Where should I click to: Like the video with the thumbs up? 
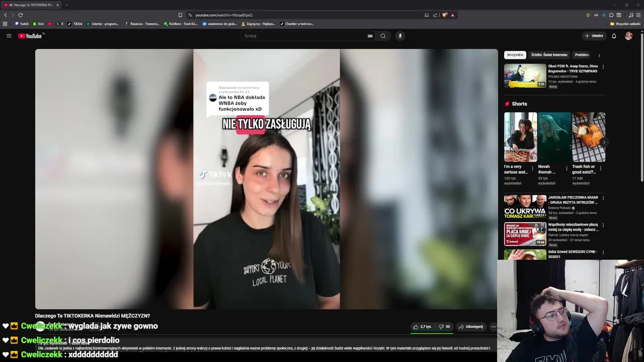point(422,327)
